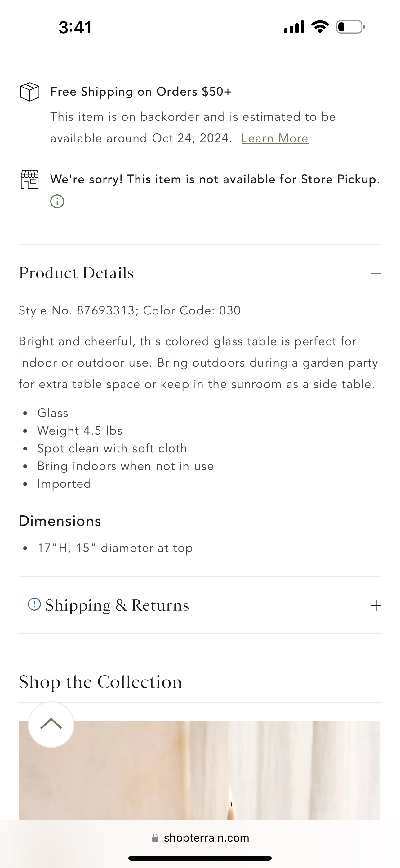Tap the store pickup storefront icon

(x=30, y=179)
